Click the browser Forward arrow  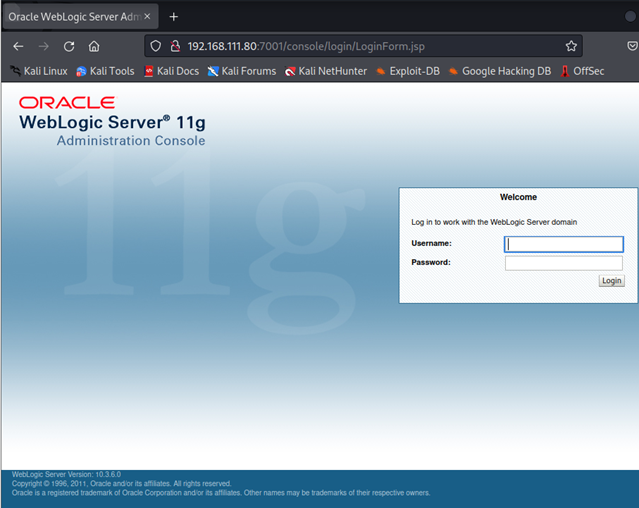43,46
